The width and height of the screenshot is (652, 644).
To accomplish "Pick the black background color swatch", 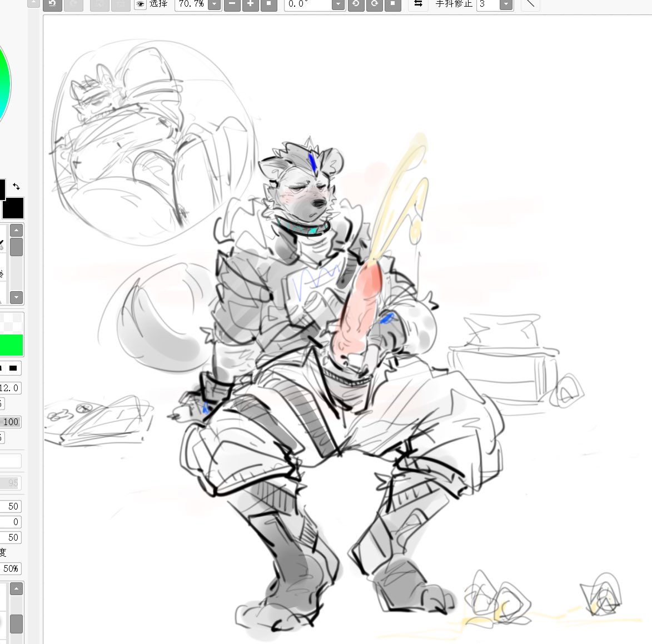I will pyautogui.click(x=13, y=208).
